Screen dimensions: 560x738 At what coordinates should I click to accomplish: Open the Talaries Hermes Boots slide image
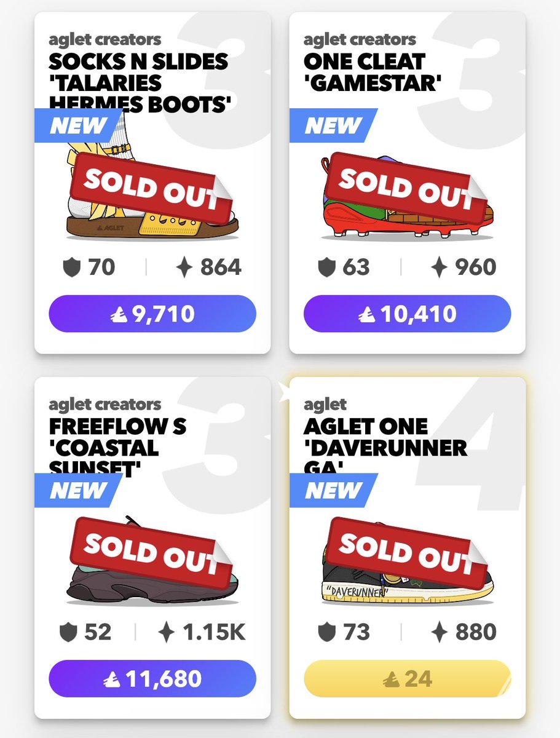[x=151, y=184]
